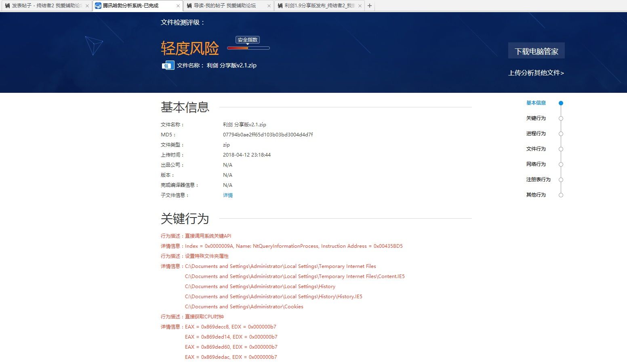Click the 下载电脑管家 button
Image resolution: width=627 pixels, height=364 pixels.
pos(537,51)
